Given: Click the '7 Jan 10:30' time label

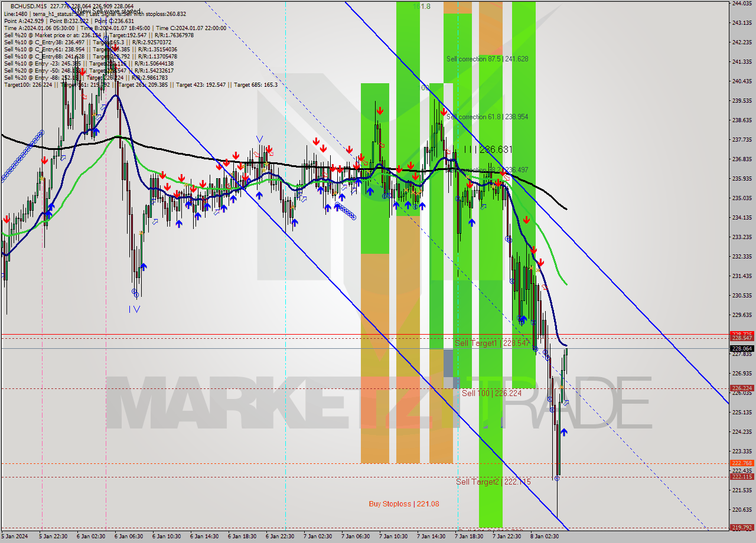Looking at the screenshot, I should click(393, 537).
